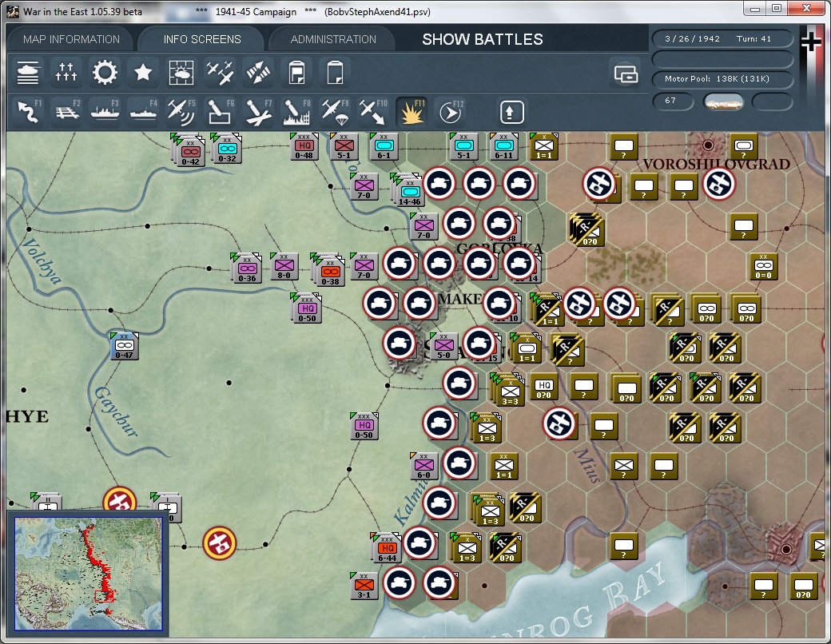831x644 pixels.
Task: Collapse the toolbar with up-arrow button
Action: pyautogui.click(x=511, y=112)
